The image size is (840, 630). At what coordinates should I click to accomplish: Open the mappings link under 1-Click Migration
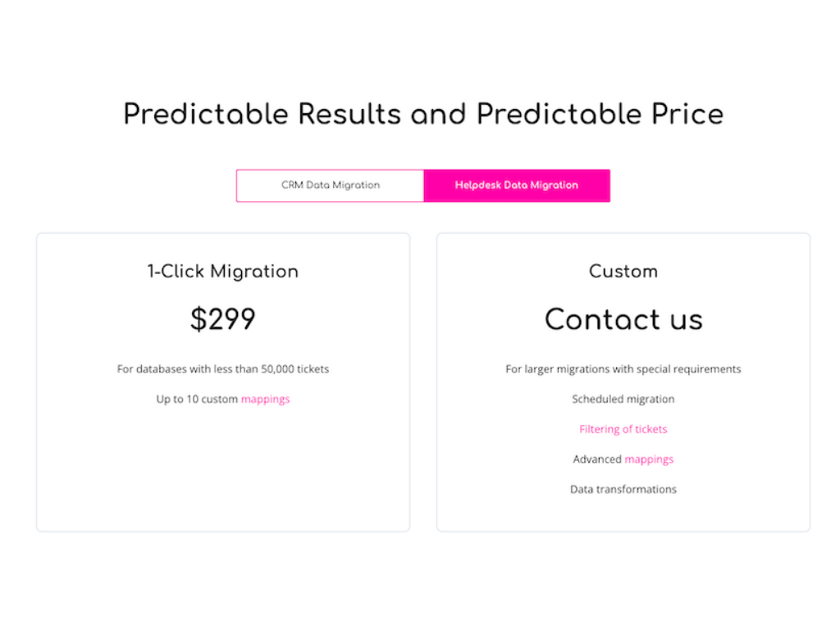tap(265, 399)
